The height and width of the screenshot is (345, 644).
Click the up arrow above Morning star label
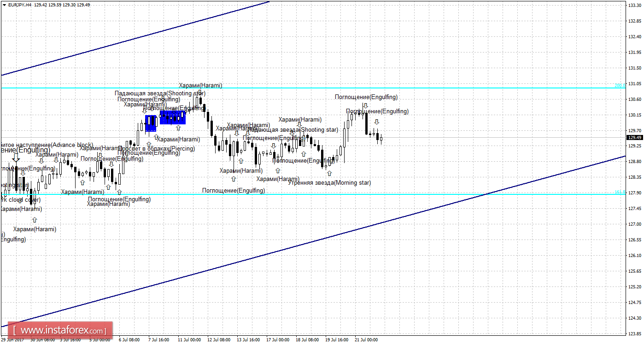329,173
